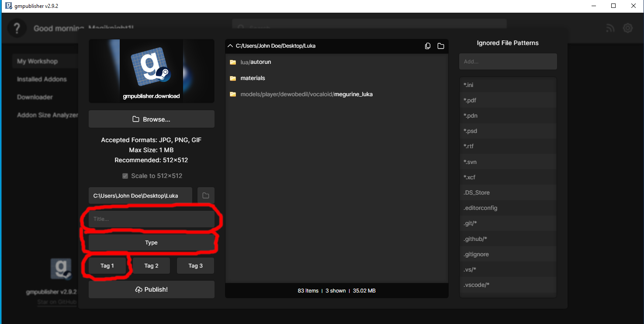Click the "35.02 MB" size text
Viewport: 644px width, 324px height.
pyautogui.click(x=364, y=291)
